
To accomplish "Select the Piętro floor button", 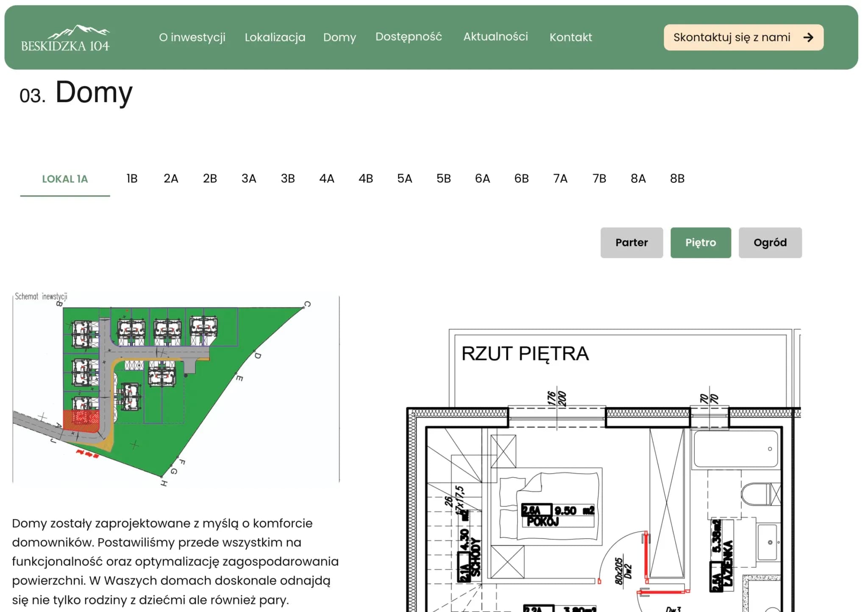I will click(x=701, y=243).
